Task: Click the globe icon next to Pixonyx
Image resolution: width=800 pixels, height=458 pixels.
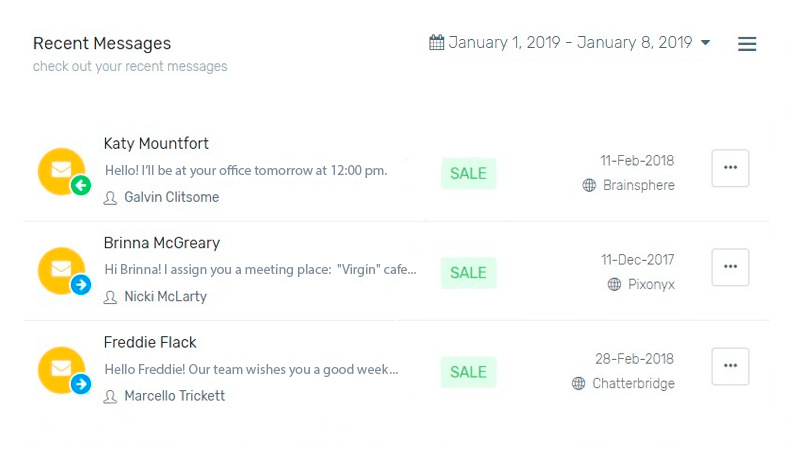Action: click(614, 284)
